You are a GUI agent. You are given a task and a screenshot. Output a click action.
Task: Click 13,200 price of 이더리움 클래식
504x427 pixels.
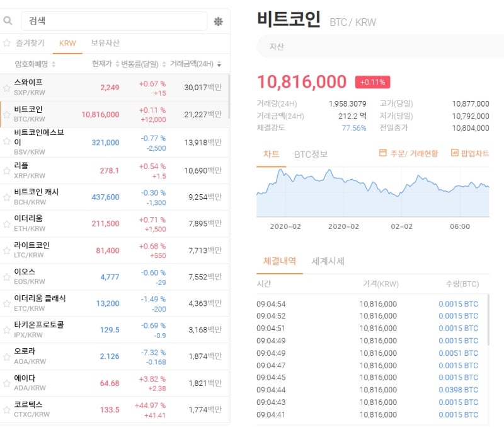(x=108, y=303)
